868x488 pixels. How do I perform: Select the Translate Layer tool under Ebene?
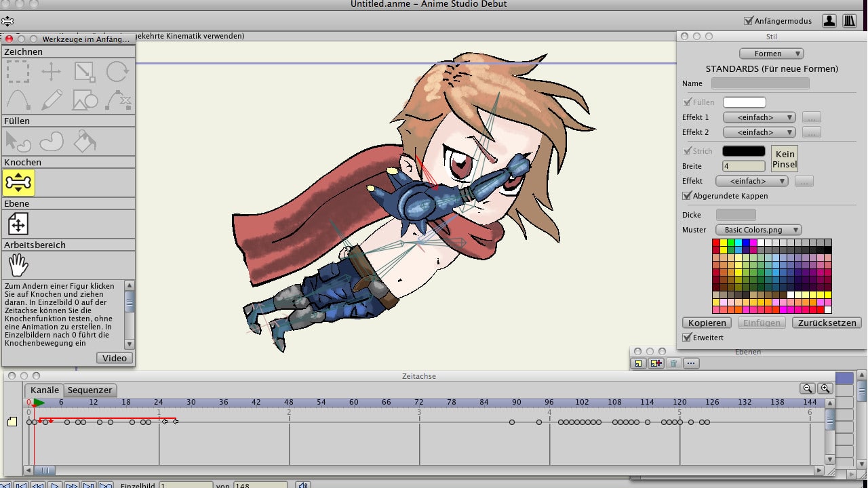click(18, 224)
